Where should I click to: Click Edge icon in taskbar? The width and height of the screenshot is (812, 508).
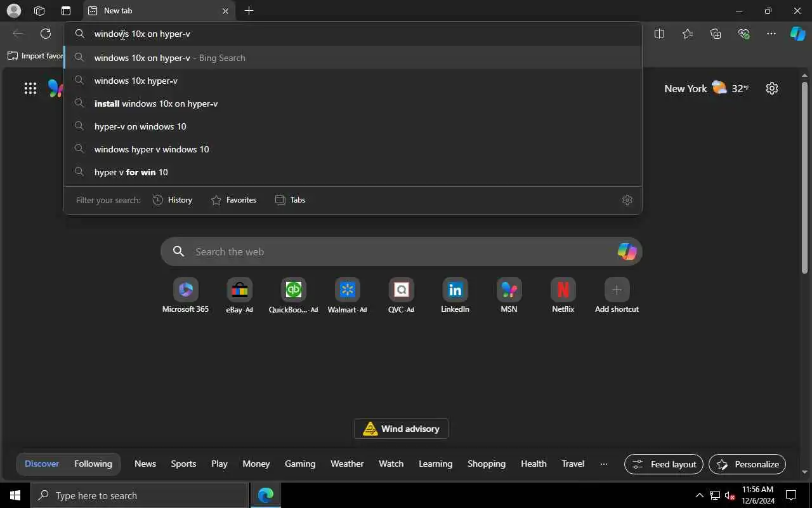point(266,495)
